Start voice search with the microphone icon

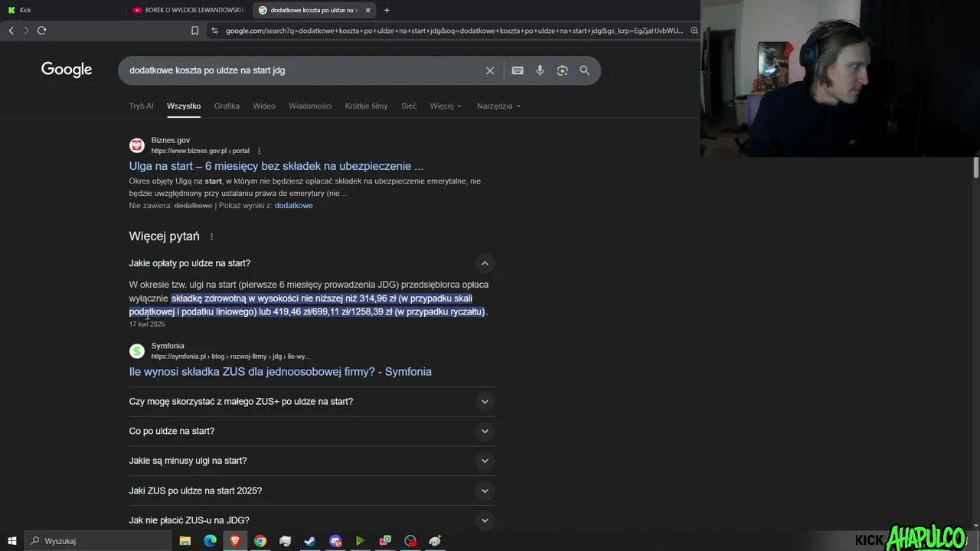(540, 70)
